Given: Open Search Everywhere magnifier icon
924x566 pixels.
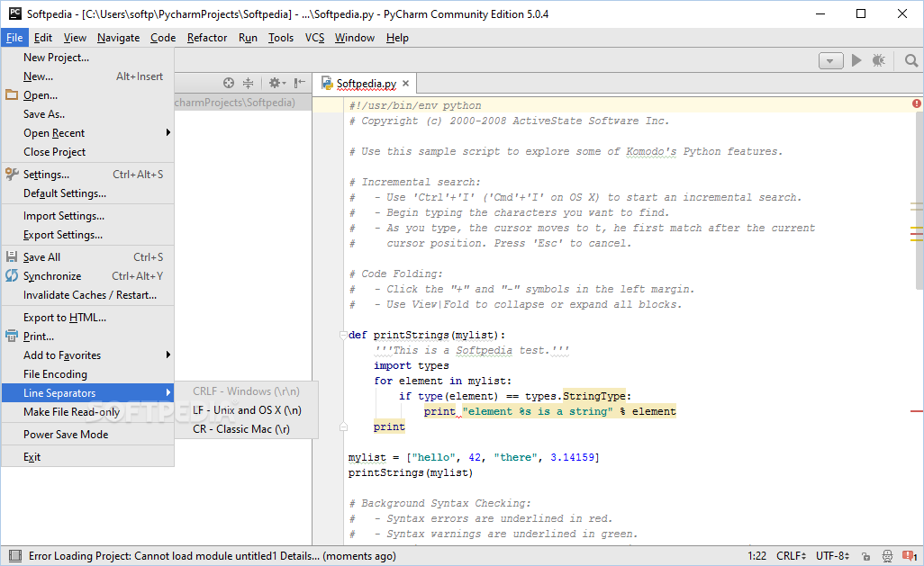Looking at the screenshot, I should click(x=911, y=60).
